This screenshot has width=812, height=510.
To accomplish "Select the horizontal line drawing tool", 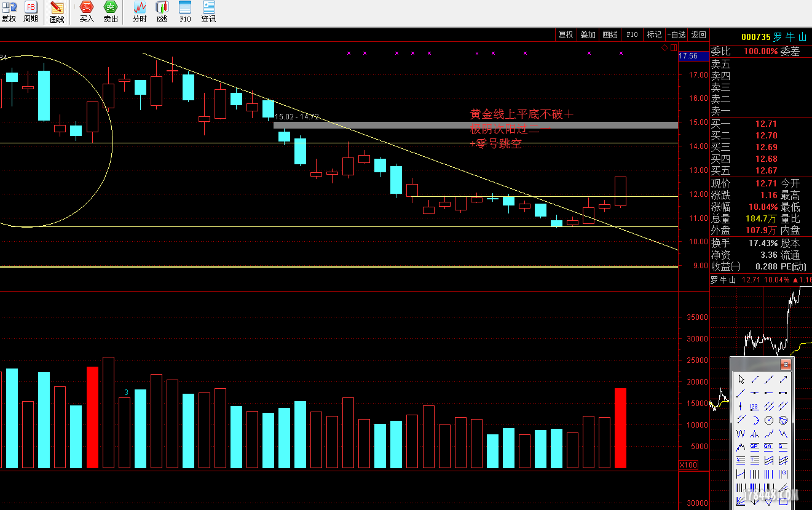I will (754, 392).
